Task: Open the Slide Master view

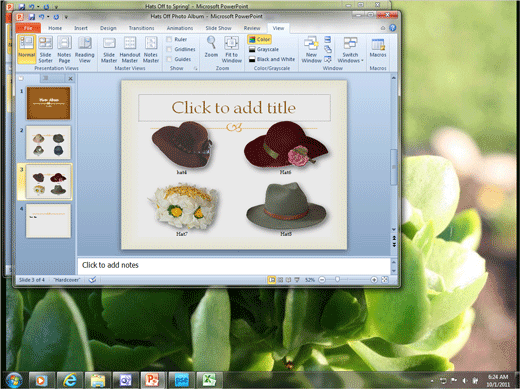Action: [x=109, y=50]
